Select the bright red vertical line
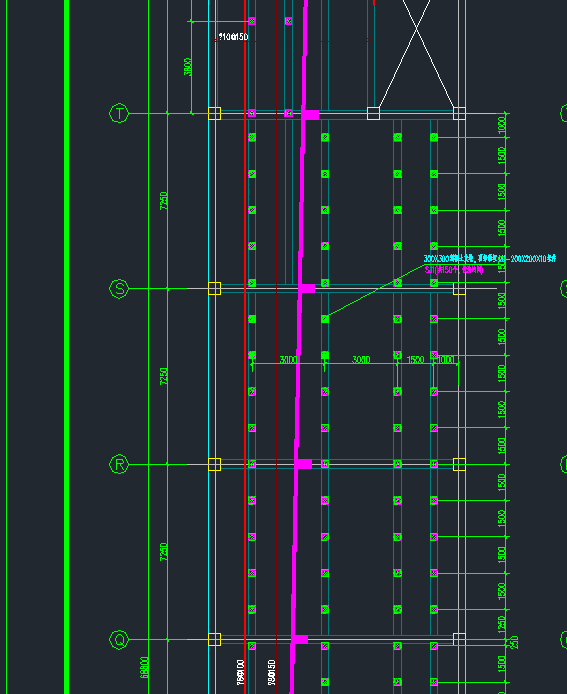This screenshot has width=567, height=694. pyautogui.click(x=245, y=347)
